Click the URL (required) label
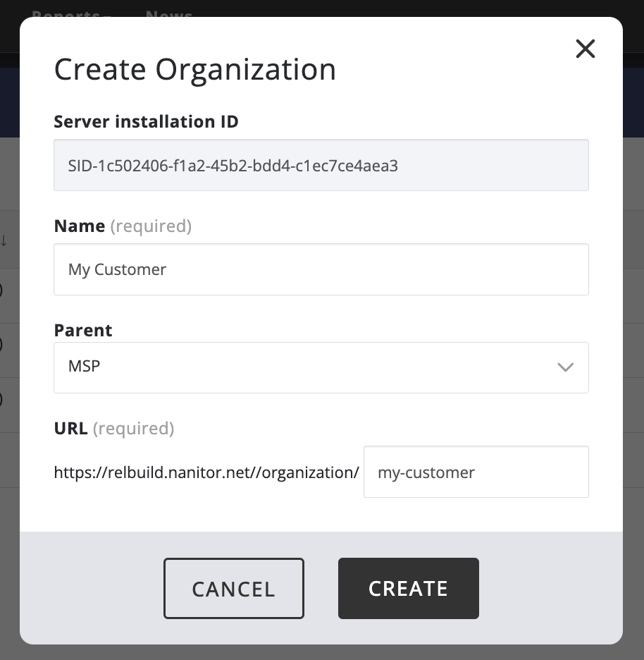 pos(113,428)
